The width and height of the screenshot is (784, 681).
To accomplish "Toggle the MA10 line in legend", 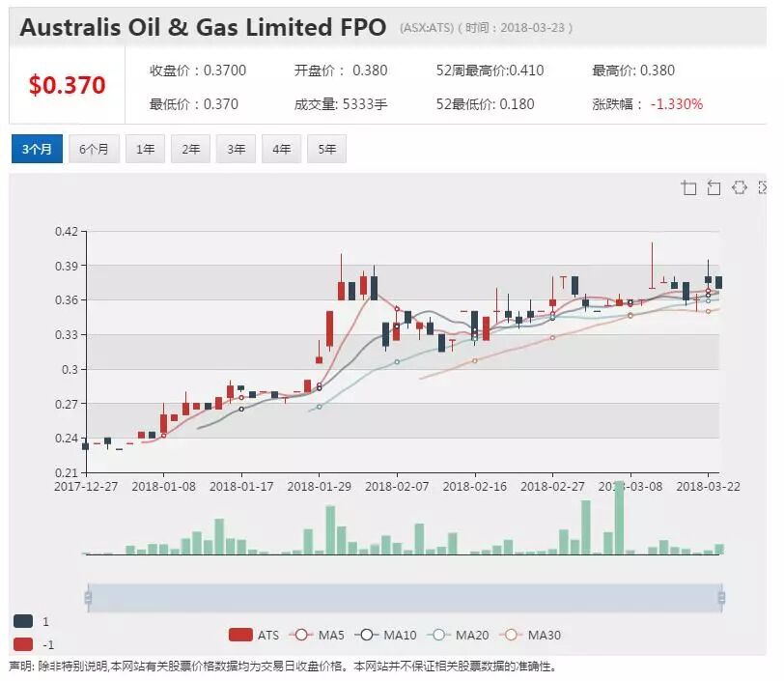I will point(385,635).
